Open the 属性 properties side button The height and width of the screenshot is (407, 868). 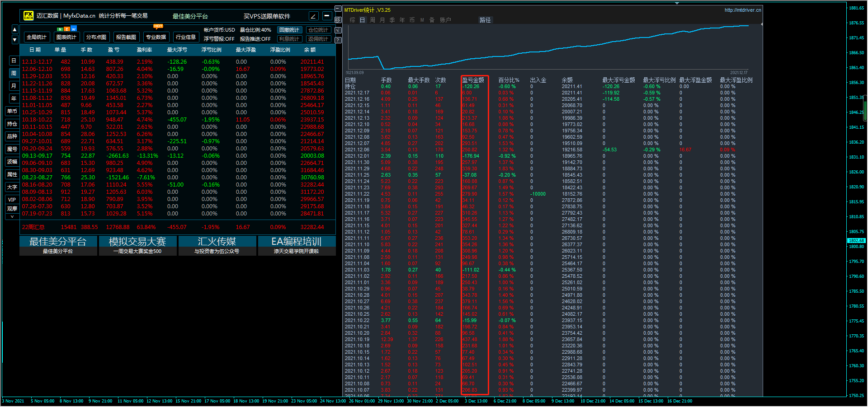12,174
